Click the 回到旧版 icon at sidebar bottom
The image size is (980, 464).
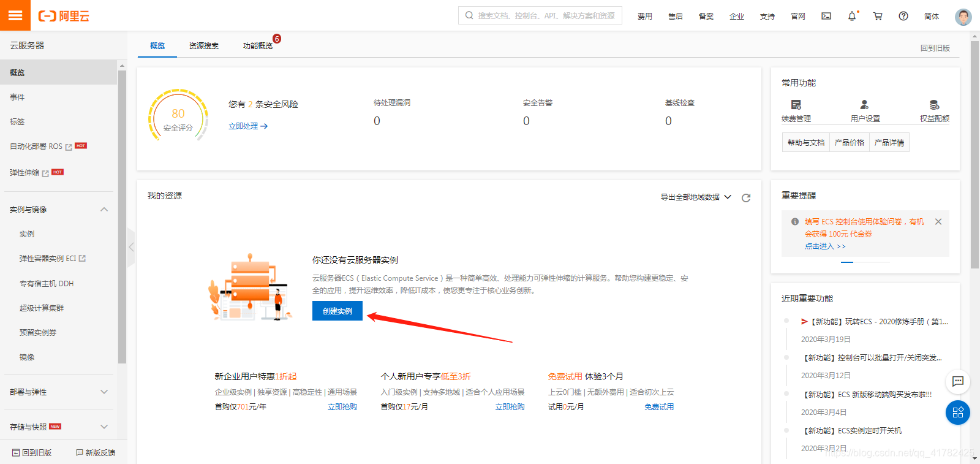16,452
